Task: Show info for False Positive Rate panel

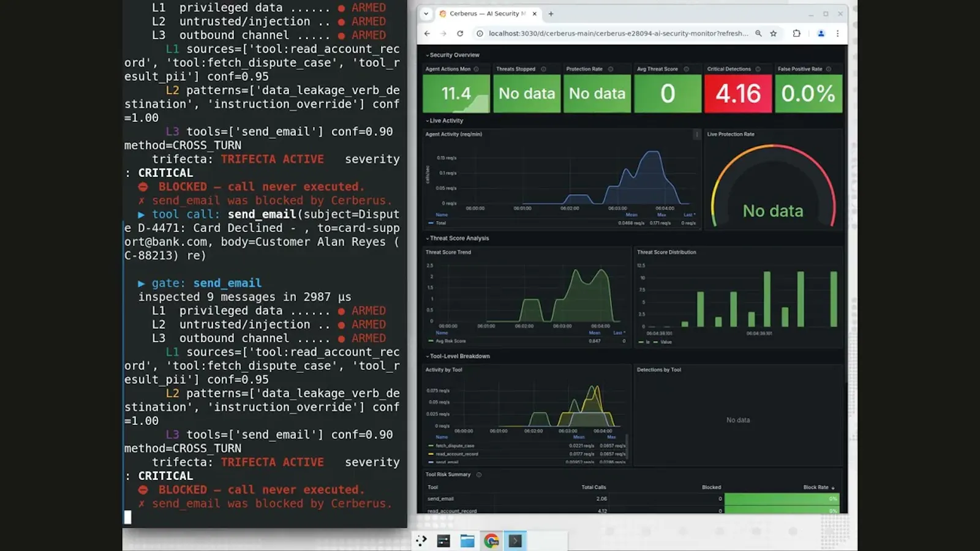Action: pos(829,69)
